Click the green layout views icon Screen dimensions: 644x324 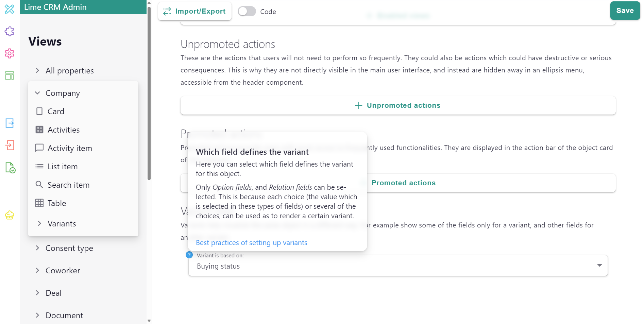tap(10, 75)
